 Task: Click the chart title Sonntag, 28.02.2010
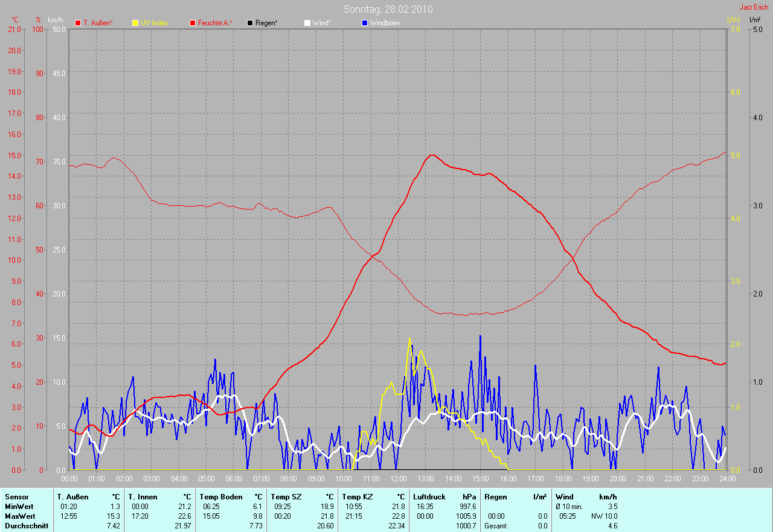click(388, 9)
